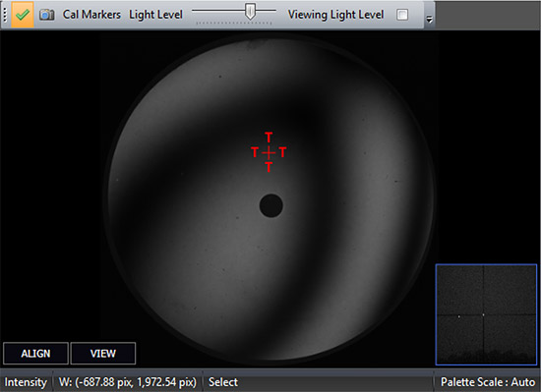Click the Select status bar entry
Image resolution: width=541 pixels, height=392 pixels.
click(x=223, y=382)
